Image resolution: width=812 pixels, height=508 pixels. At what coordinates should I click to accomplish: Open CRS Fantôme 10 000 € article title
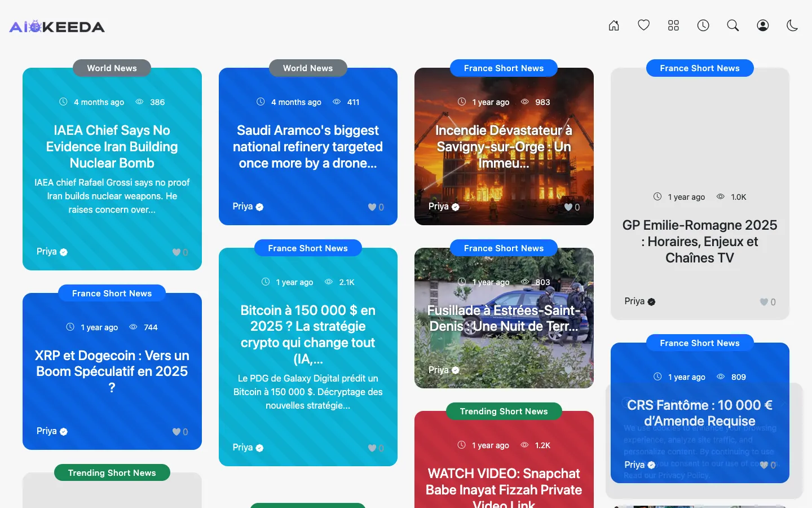coord(700,413)
